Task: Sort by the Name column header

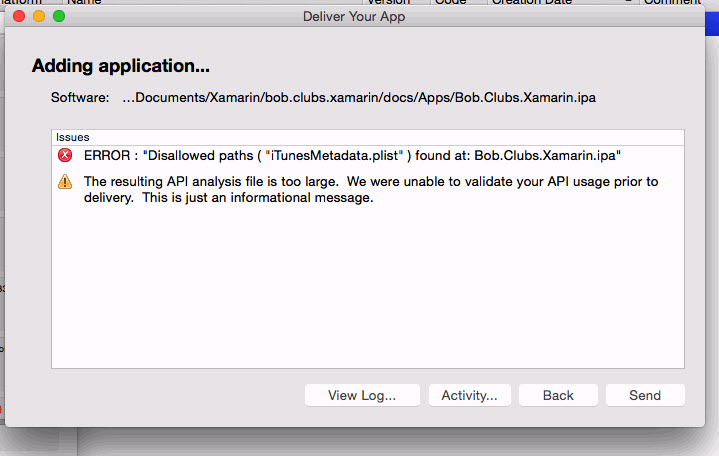Action: pos(84,2)
